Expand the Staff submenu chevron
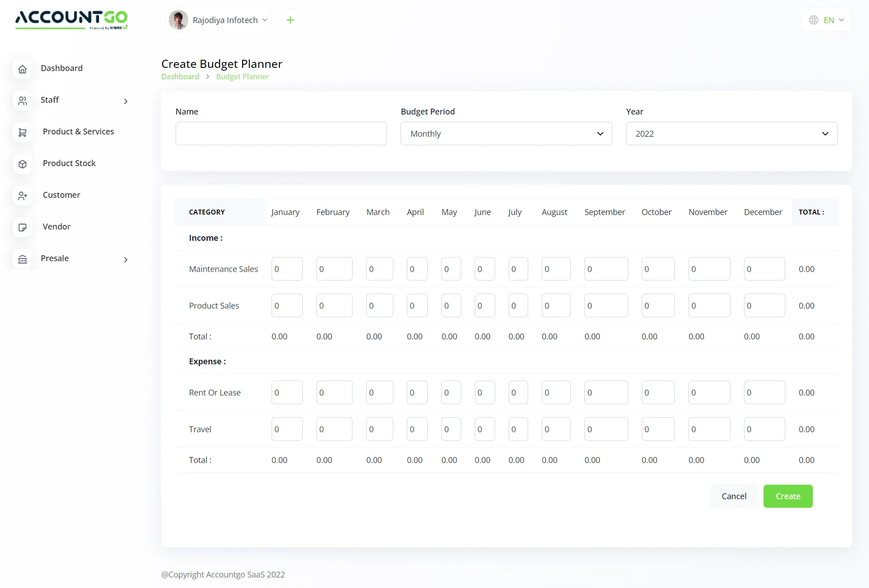This screenshot has width=869, height=588. click(125, 101)
